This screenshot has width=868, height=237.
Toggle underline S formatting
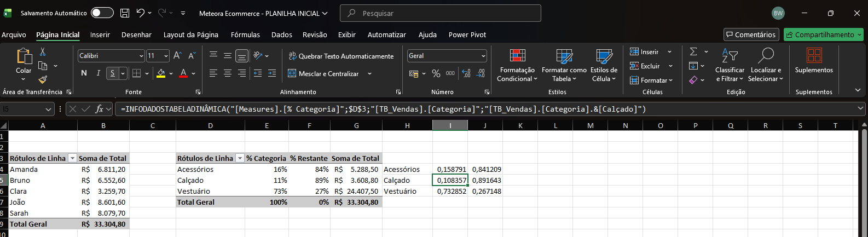click(x=113, y=73)
